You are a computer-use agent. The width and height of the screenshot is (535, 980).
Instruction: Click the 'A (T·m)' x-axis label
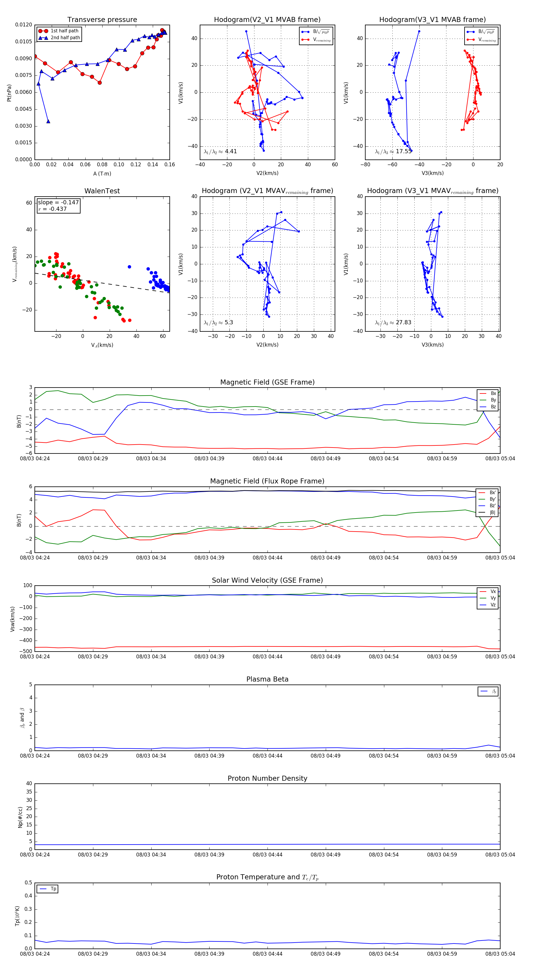(x=102, y=173)
